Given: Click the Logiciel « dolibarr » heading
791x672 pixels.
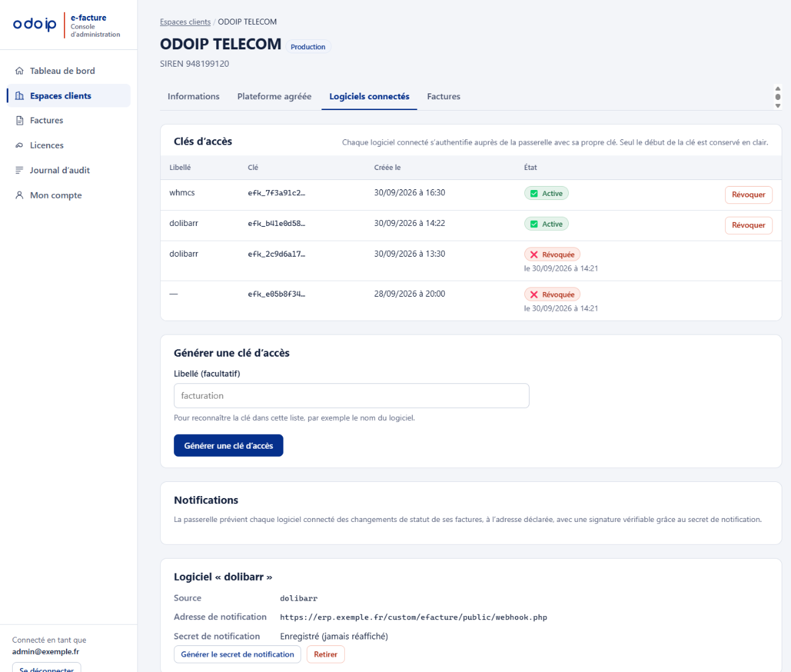Looking at the screenshot, I should coord(223,577).
